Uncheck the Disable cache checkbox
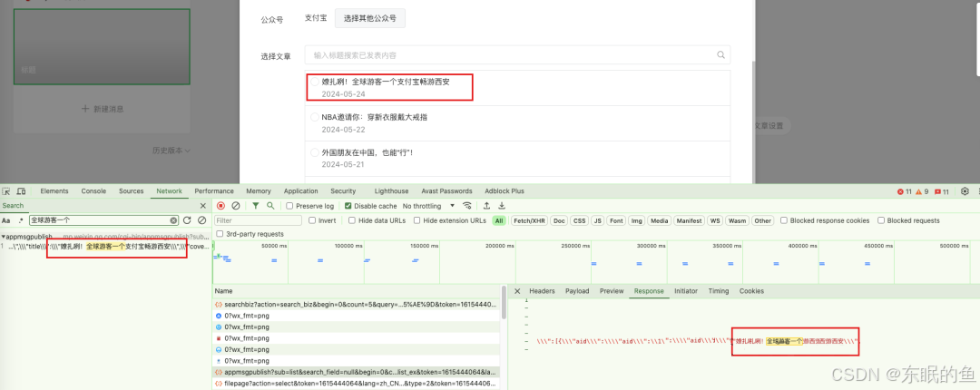980x390 pixels. coord(348,206)
